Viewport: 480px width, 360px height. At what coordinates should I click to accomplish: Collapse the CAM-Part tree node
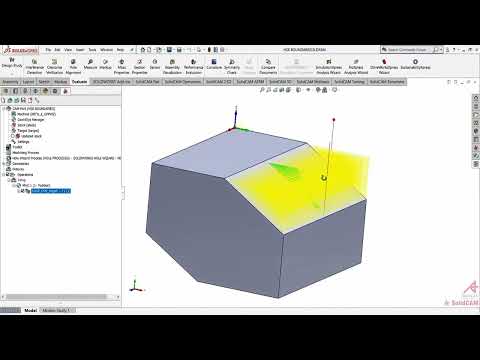[4, 109]
